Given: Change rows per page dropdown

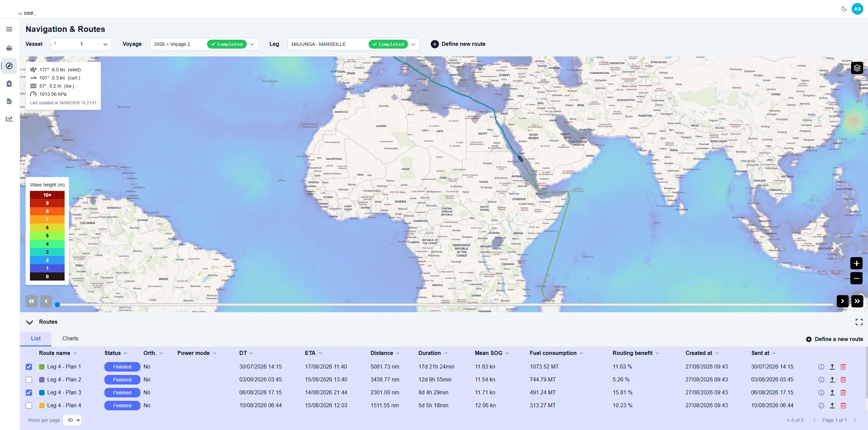Looking at the screenshot, I should pos(72,420).
